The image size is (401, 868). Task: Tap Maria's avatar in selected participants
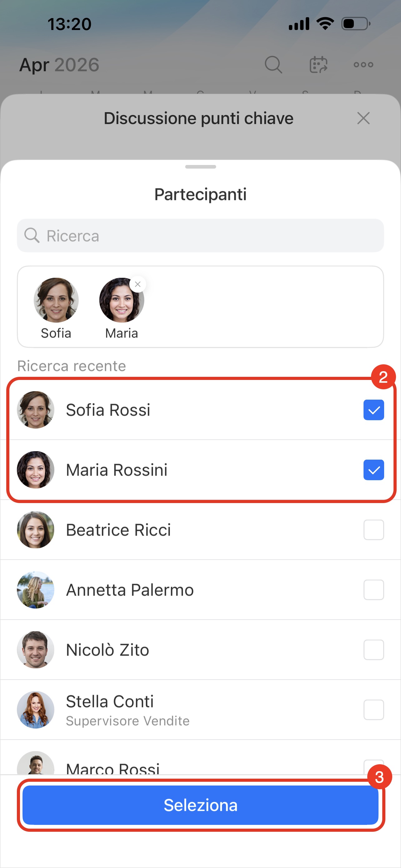(121, 301)
